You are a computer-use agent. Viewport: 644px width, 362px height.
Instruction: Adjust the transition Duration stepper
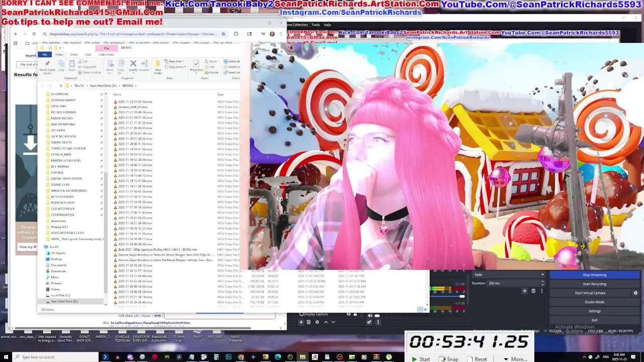point(543,283)
